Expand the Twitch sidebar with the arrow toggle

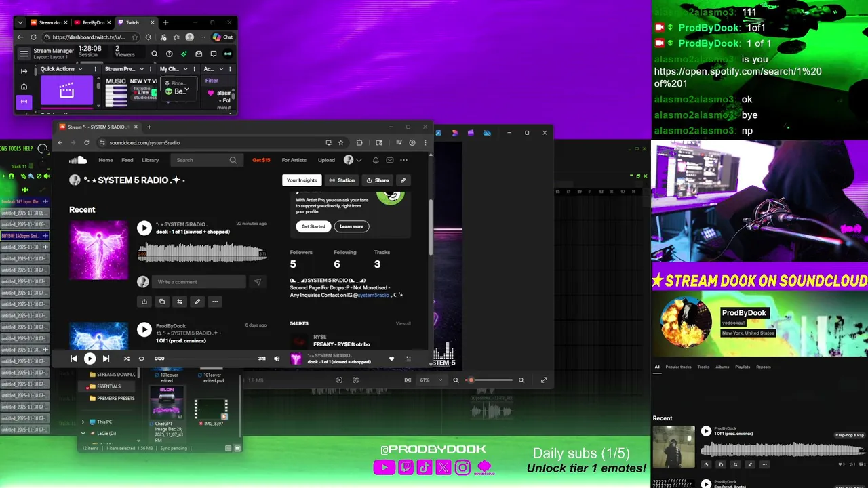tap(24, 70)
